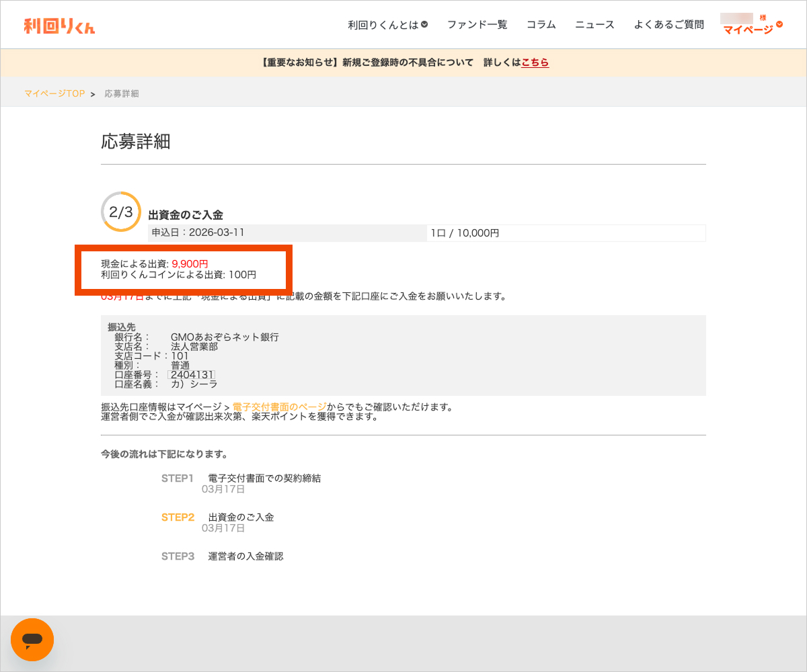Open the 電子交付書面のページ link
Viewport: 807px width, 672px height.
279,407
